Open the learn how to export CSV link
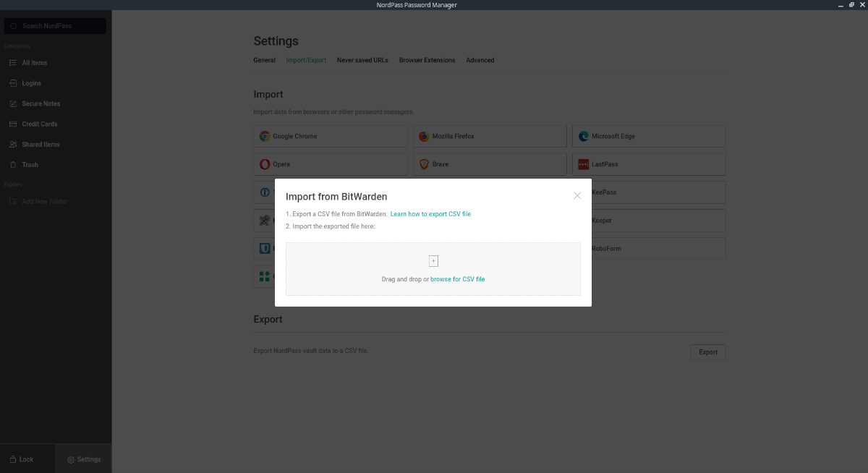 [x=430, y=213]
